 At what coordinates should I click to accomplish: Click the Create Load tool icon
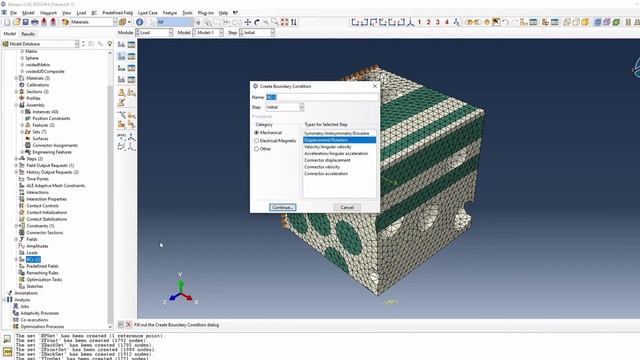[121, 44]
